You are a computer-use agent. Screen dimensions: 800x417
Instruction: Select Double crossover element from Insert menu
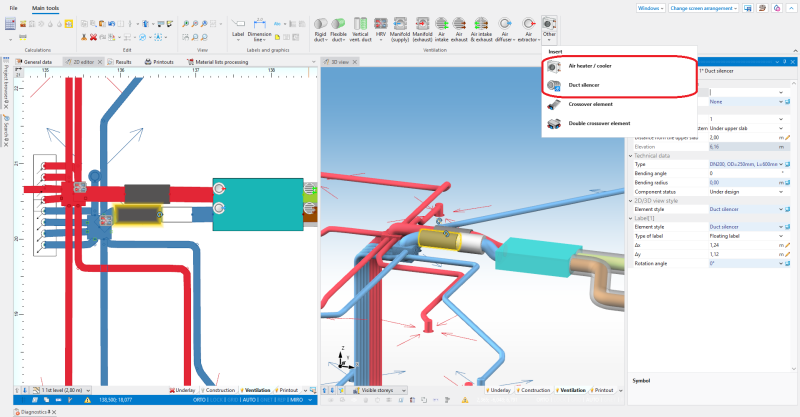pos(619,124)
